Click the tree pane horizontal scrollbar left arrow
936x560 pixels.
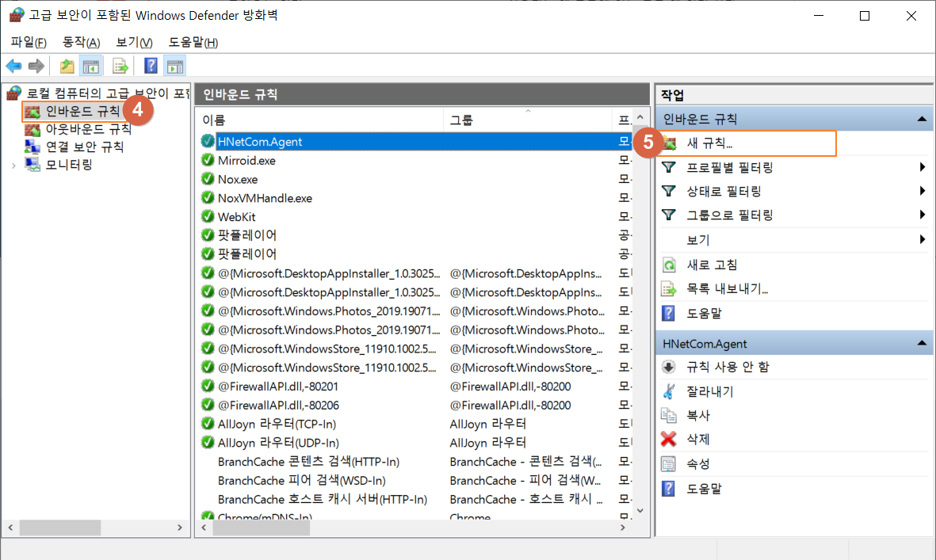[x=11, y=528]
